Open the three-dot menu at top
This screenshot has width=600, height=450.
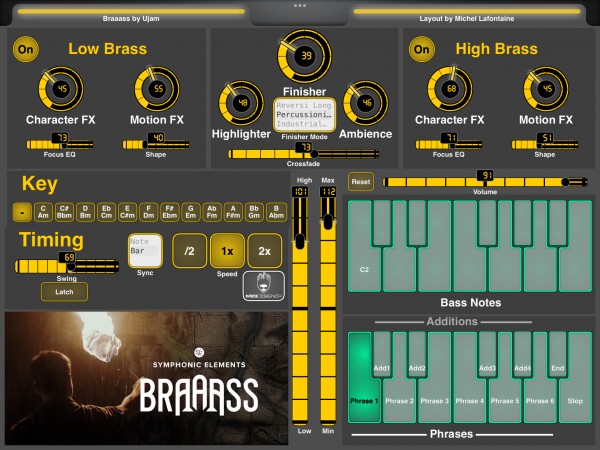[300, 6]
